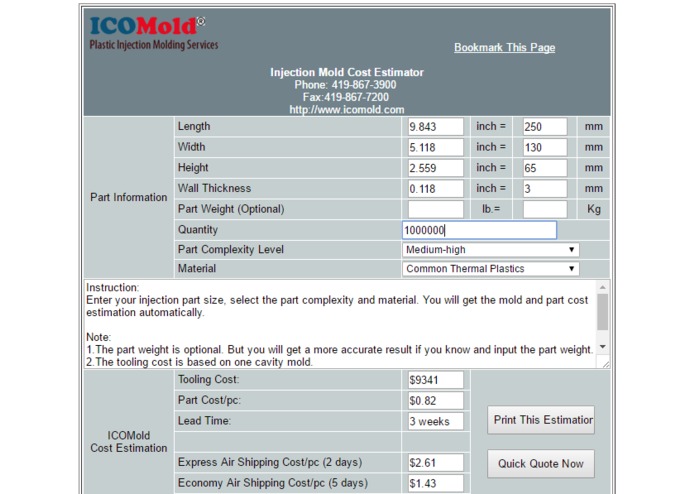Click the Fax:419-867-7200 text
Image resolution: width=695 pixels, height=494 pixels.
tap(346, 97)
